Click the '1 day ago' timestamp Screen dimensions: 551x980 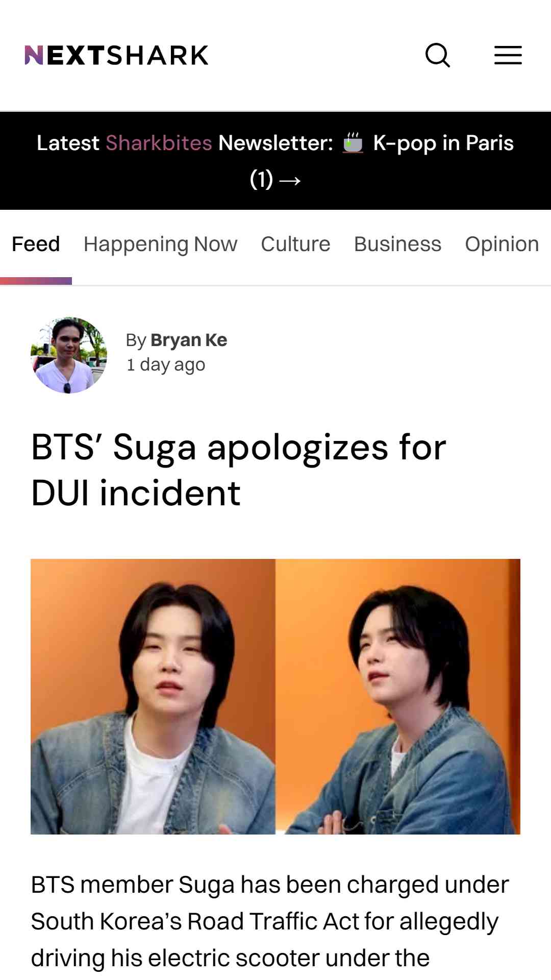166,364
